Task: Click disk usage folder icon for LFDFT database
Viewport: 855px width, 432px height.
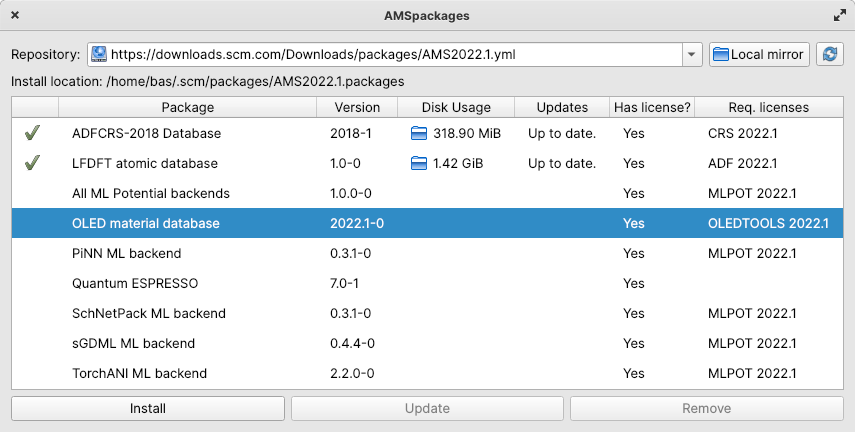Action: pyautogui.click(x=419, y=163)
